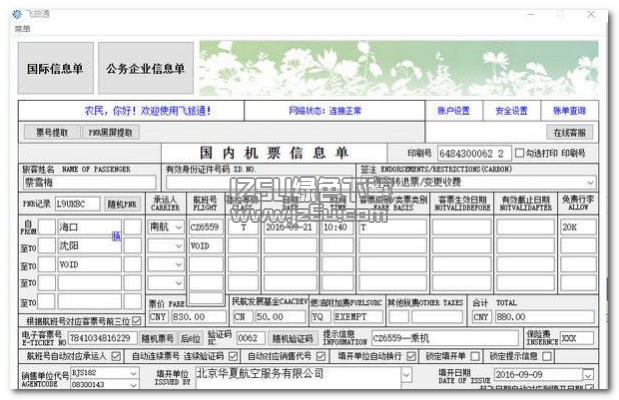
Task: Toggle 锁定提示信息 checkbox
Action: [x=547, y=357]
